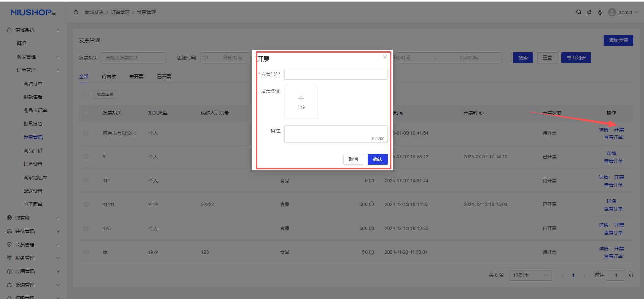Close the 开票 dialog with X icon
644x299 pixels.
point(385,57)
